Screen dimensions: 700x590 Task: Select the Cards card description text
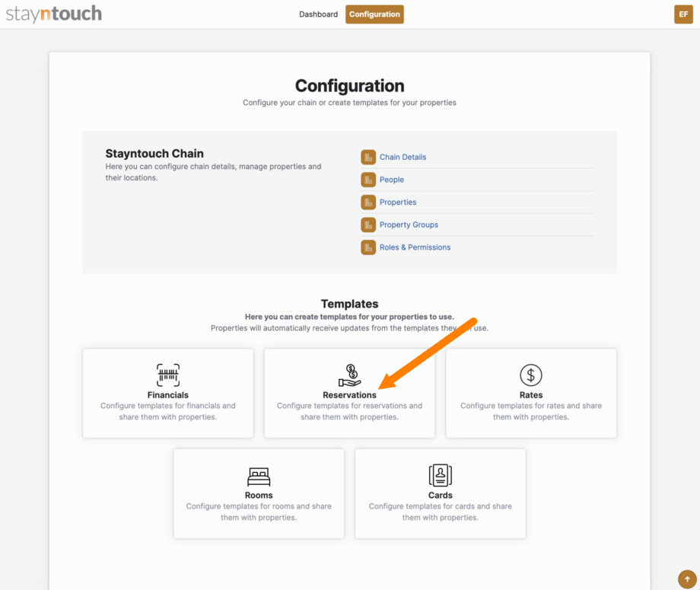point(441,512)
